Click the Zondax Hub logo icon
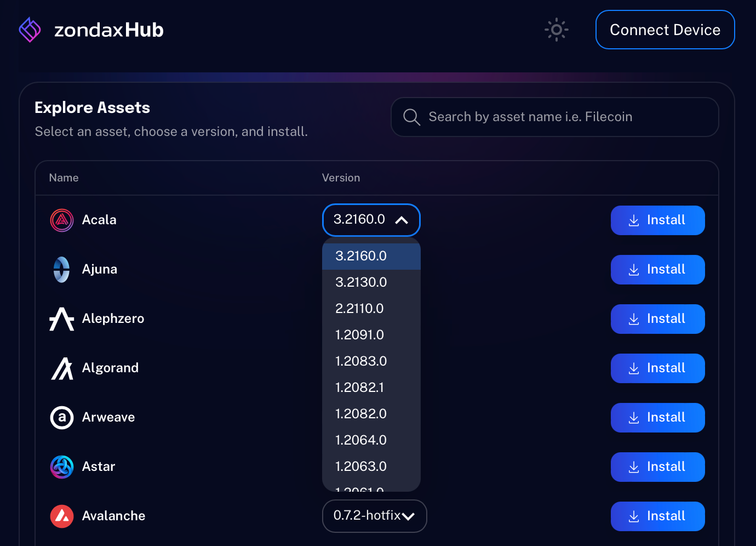This screenshot has height=546, width=756. pyautogui.click(x=30, y=30)
